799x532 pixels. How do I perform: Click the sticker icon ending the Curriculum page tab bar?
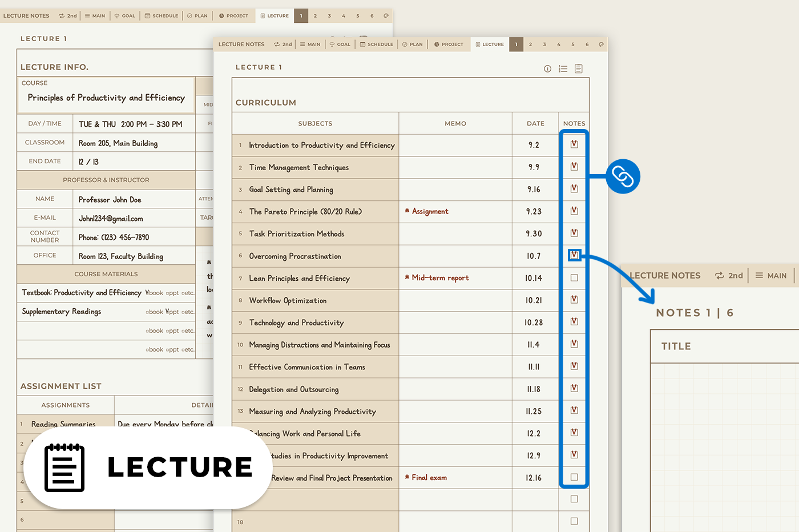(x=600, y=44)
